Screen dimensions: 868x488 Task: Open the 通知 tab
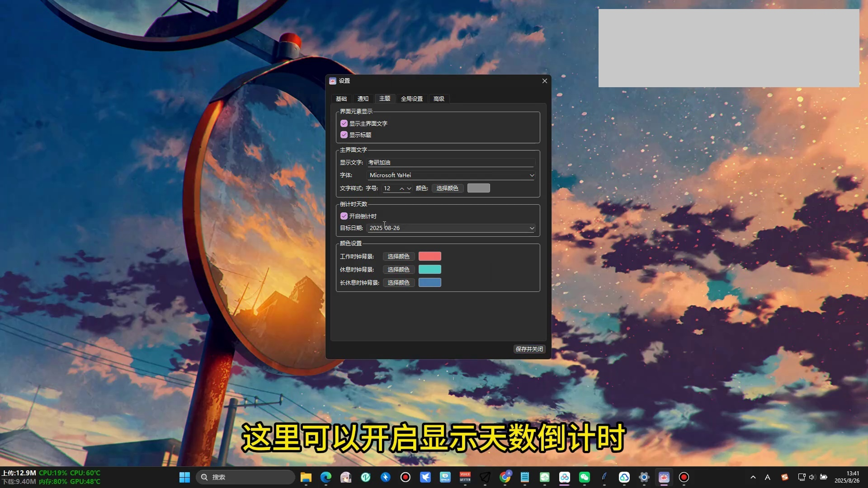[x=363, y=99]
